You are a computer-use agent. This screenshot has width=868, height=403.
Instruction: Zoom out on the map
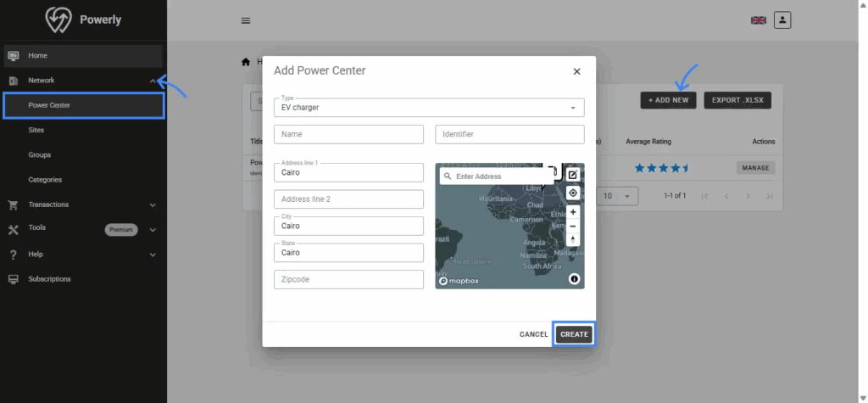[573, 226]
